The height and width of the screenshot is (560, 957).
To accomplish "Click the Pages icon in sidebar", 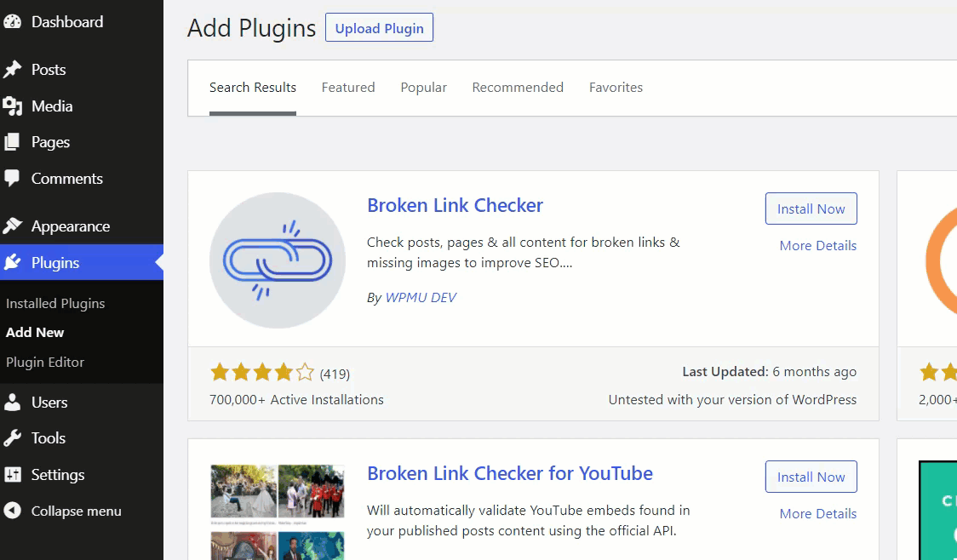I will click(12, 142).
